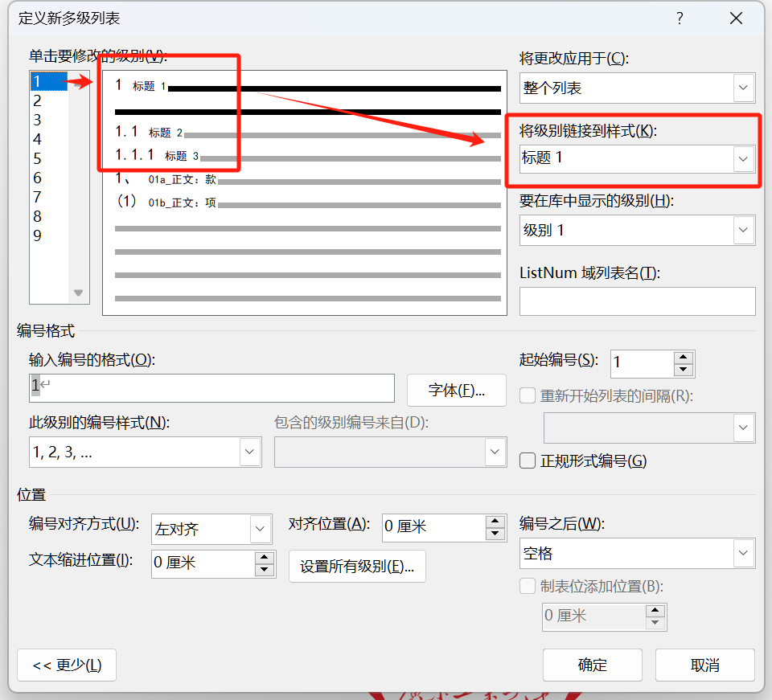The width and height of the screenshot is (772, 700).
Task: Click the 字体(F)... button
Action: tap(457, 390)
